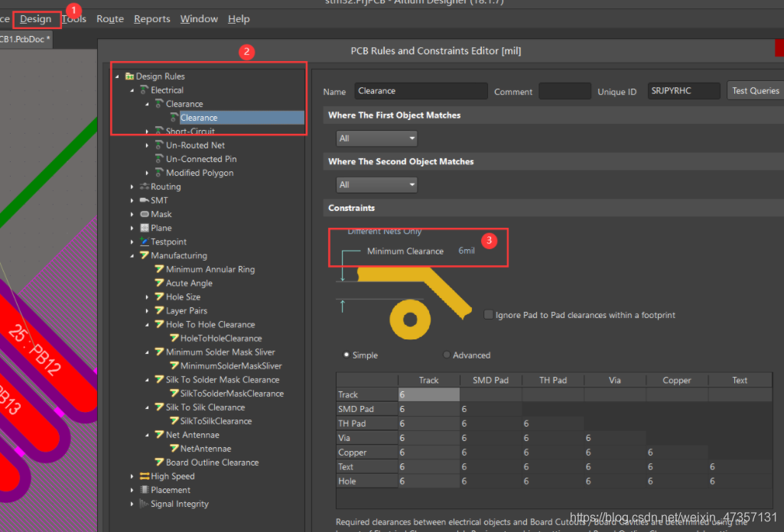
Task: Click the Routing category icon
Action: [x=145, y=187]
